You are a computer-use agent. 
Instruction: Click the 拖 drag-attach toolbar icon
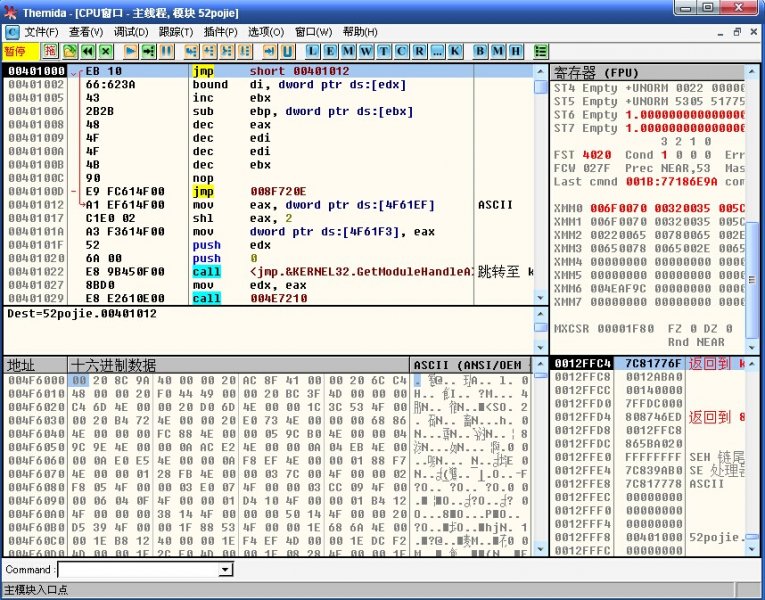click(50, 51)
